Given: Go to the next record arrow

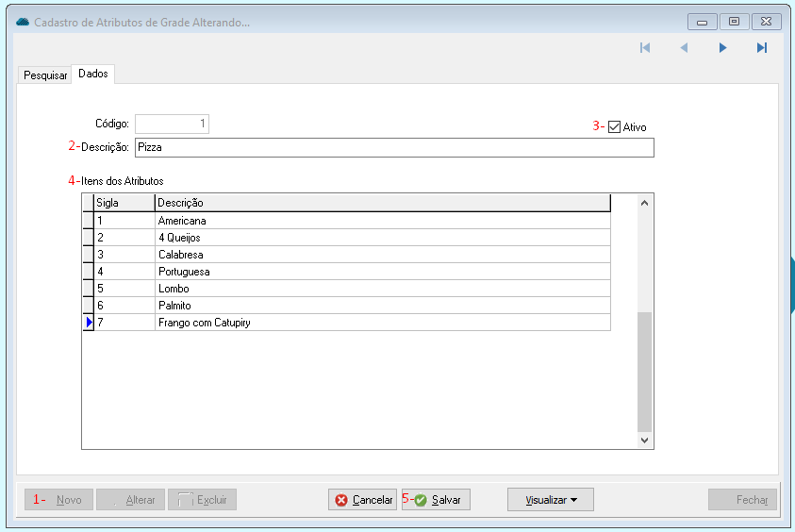Looking at the screenshot, I should [x=722, y=48].
